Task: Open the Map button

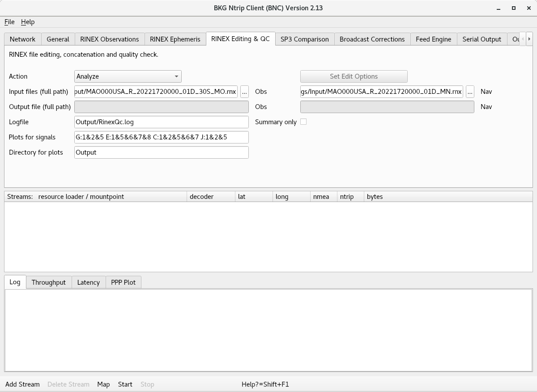Action: click(x=103, y=384)
